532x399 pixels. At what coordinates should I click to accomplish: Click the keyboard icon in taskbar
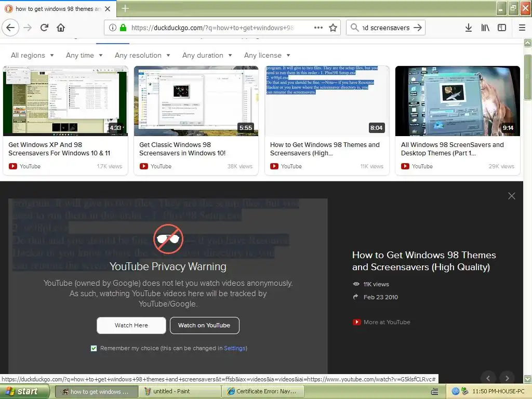pos(435,392)
